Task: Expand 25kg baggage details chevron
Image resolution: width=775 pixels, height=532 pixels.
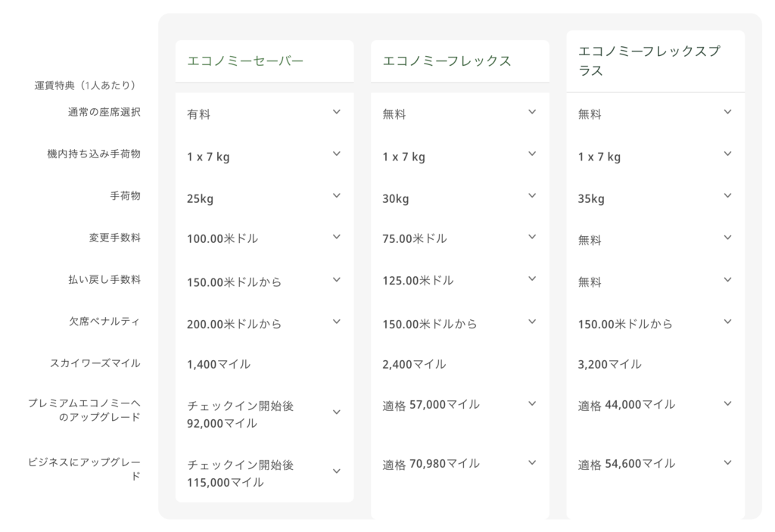Action: (336, 196)
